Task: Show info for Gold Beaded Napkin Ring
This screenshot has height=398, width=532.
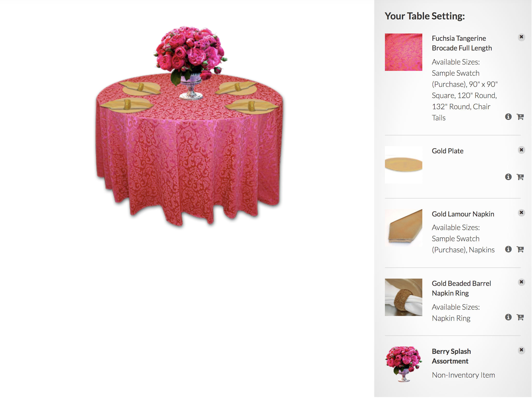Action: 508,317
